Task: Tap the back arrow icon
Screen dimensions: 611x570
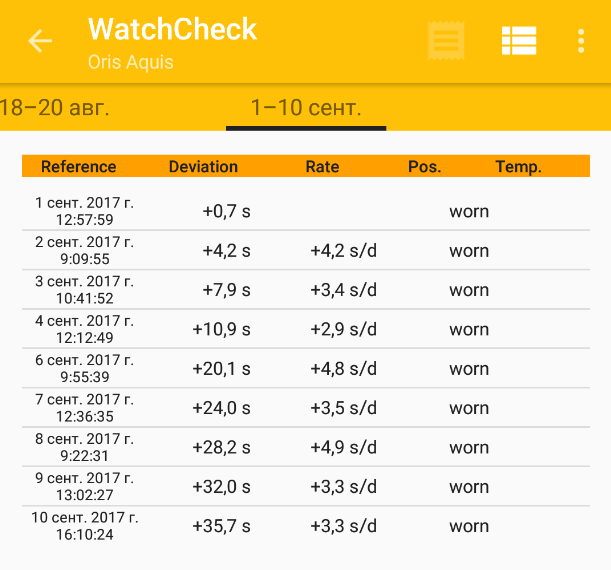Action: [40, 41]
